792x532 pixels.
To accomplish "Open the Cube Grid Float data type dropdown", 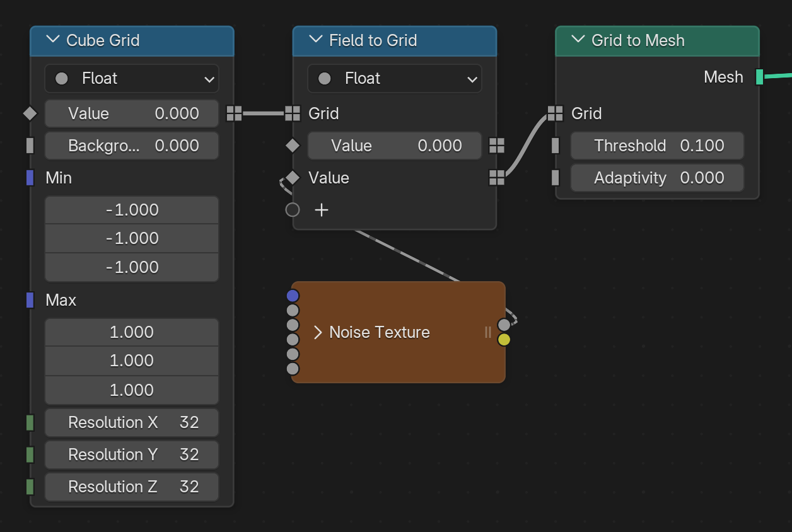I will (x=132, y=79).
